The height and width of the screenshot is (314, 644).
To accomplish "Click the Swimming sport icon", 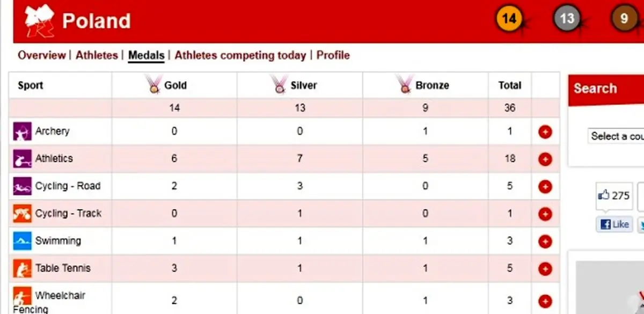I will tap(22, 241).
